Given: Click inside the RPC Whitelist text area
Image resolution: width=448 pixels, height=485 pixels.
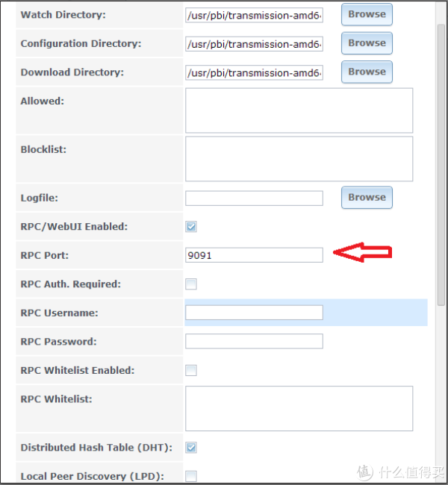Looking at the screenshot, I should 299,408.
